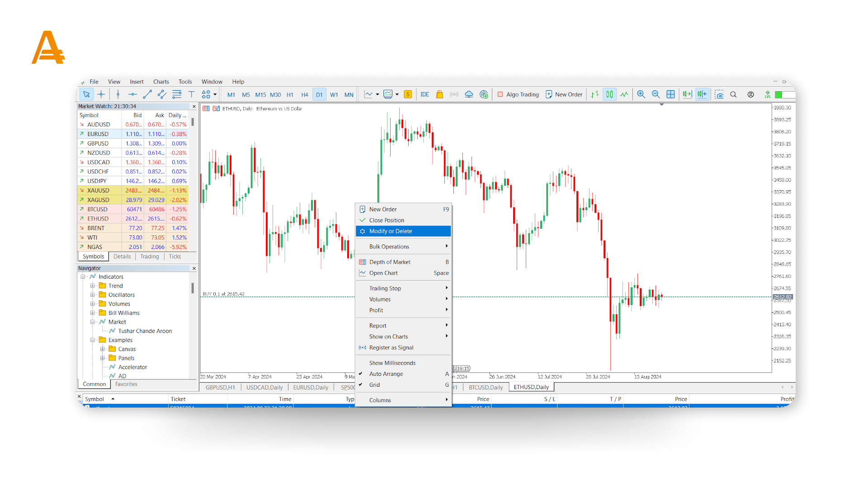
Task: Open the drawing objects dropdown arrow
Action: [x=215, y=94]
